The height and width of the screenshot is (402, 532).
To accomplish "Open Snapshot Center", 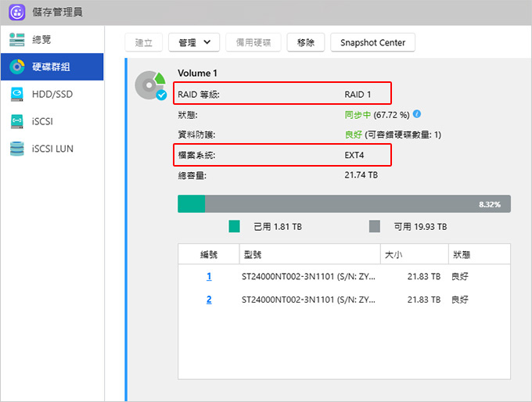I will pyautogui.click(x=373, y=42).
